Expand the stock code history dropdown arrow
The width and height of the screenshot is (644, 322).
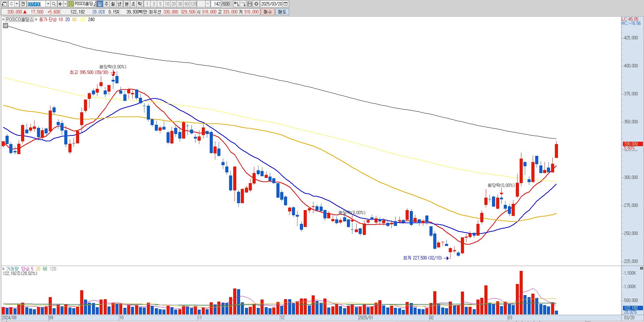pyautogui.click(x=48, y=4)
